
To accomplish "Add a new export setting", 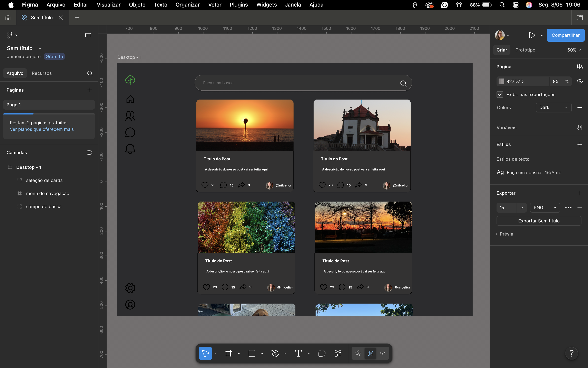I will point(580,193).
